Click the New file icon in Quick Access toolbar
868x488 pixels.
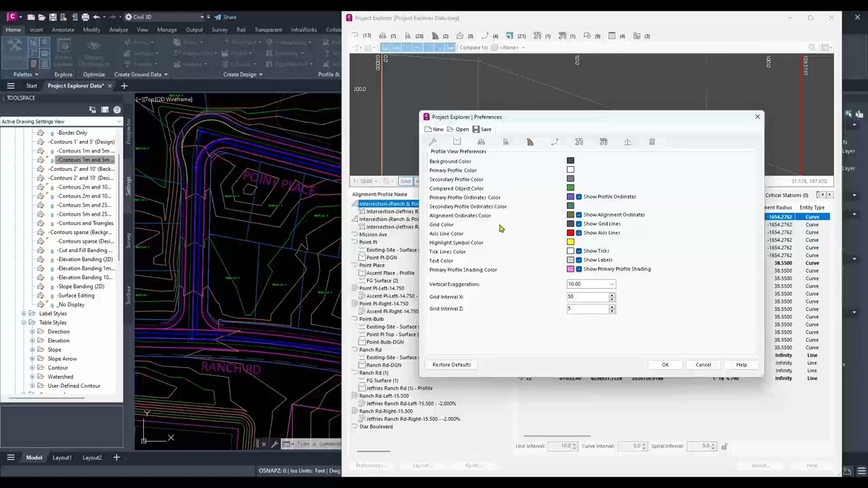[31, 17]
